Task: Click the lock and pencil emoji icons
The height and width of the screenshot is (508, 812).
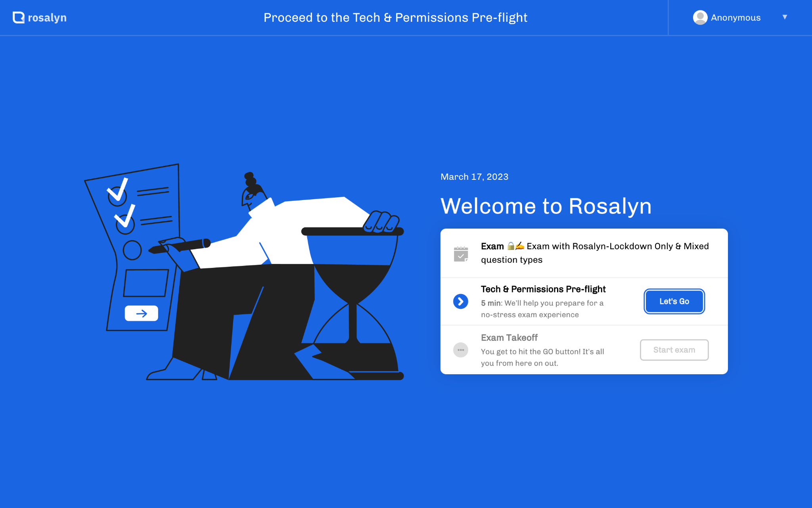Action: (515, 246)
